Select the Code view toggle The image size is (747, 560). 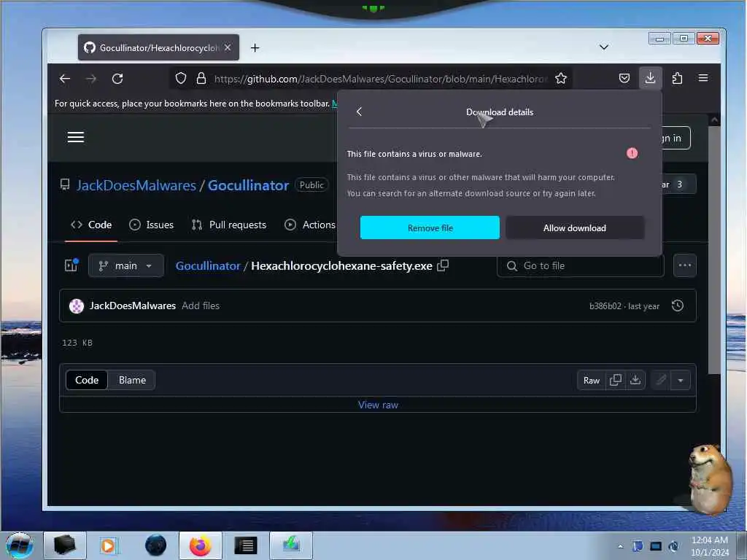click(x=87, y=380)
